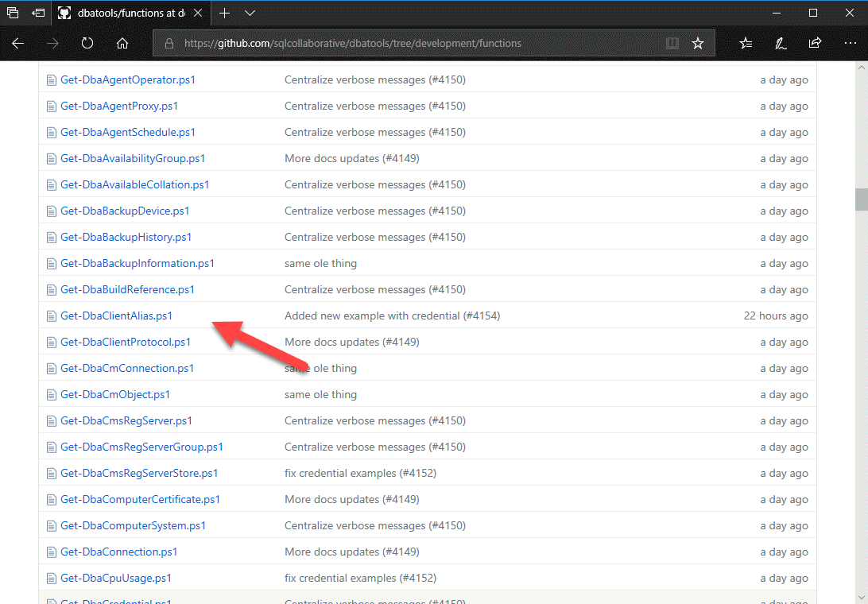
Task: Open the Favorites hub icon
Action: pyautogui.click(x=746, y=43)
